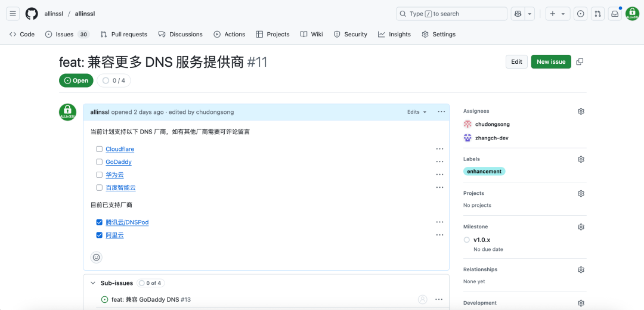Screen dimensions: 644x310
Task: Open pull requests icon in top header
Action: point(597,14)
